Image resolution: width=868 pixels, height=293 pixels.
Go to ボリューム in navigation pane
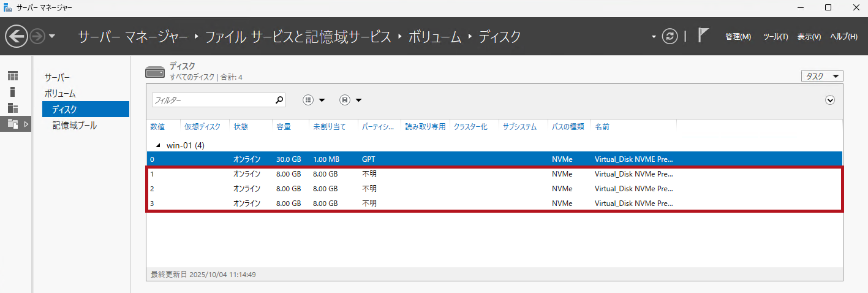[60, 94]
